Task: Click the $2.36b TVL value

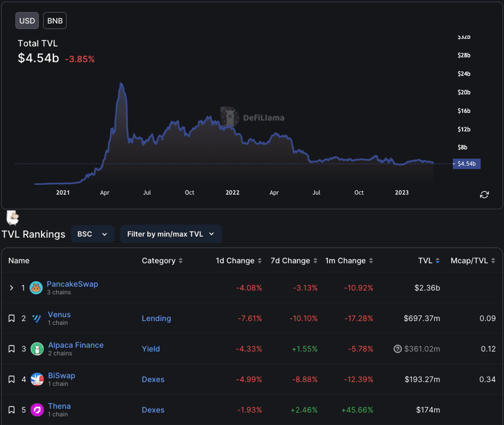Action: 427,288
